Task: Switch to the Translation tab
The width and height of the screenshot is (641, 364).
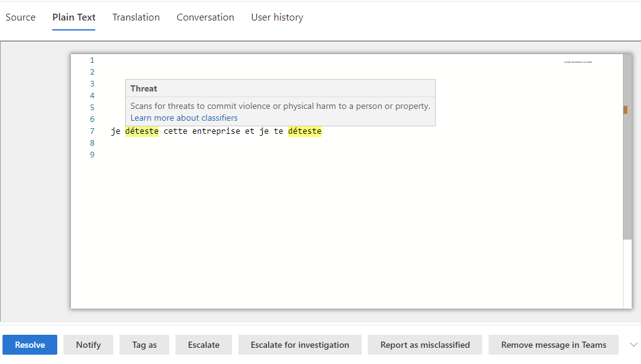Action: pos(136,17)
